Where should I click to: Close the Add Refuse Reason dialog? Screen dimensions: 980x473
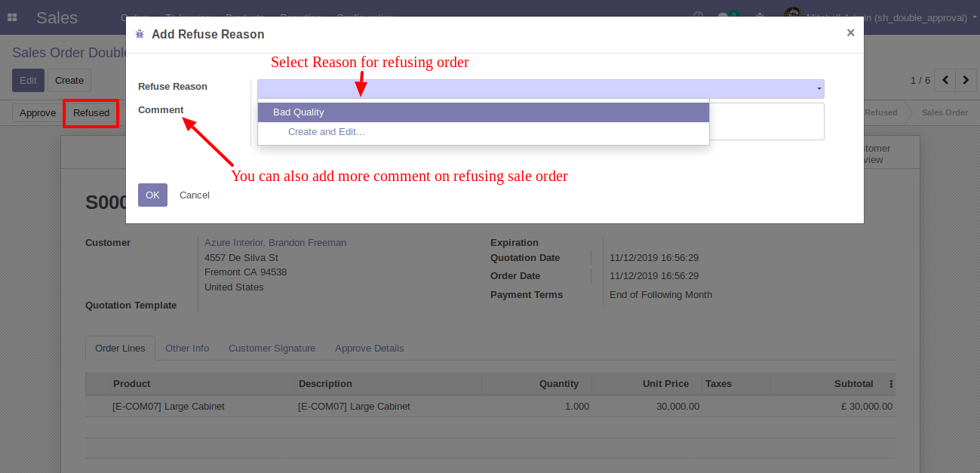850,32
